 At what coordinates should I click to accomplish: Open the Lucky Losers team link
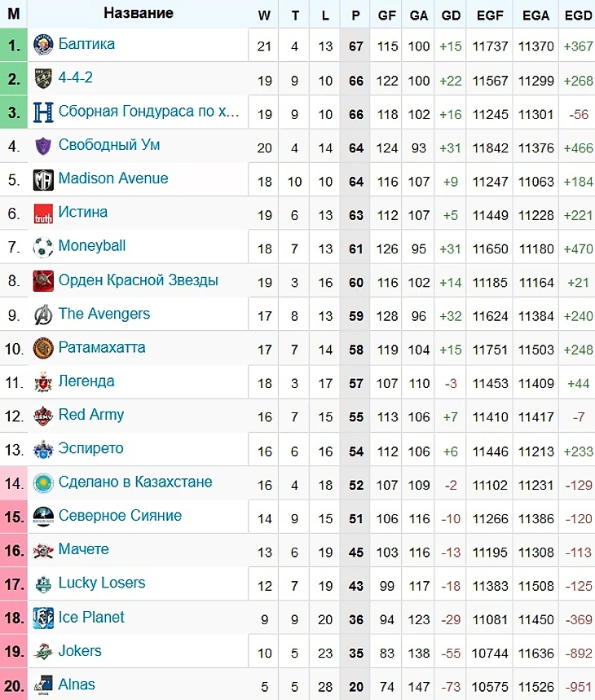tap(102, 583)
